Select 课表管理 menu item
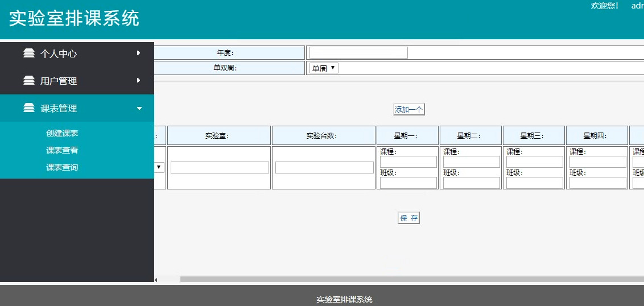Image resolution: width=644 pixels, height=306 pixels. coord(77,108)
